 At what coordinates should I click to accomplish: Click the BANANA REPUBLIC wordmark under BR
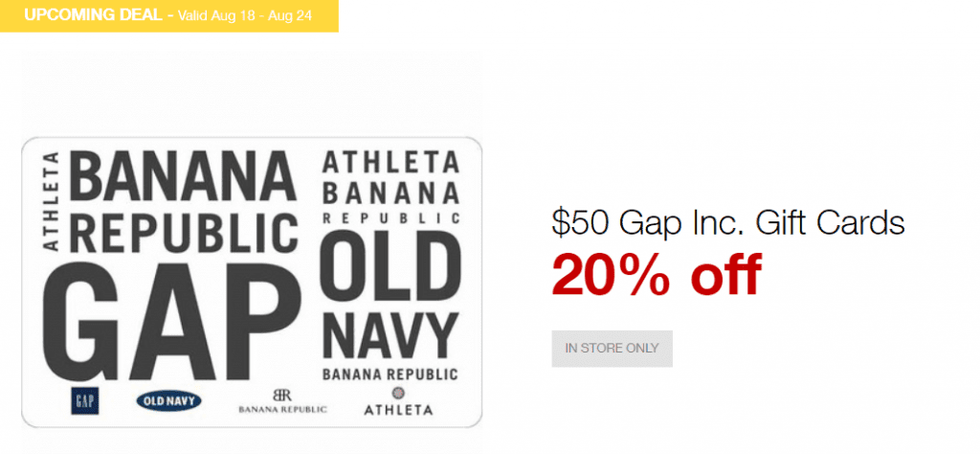pos(282,409)
